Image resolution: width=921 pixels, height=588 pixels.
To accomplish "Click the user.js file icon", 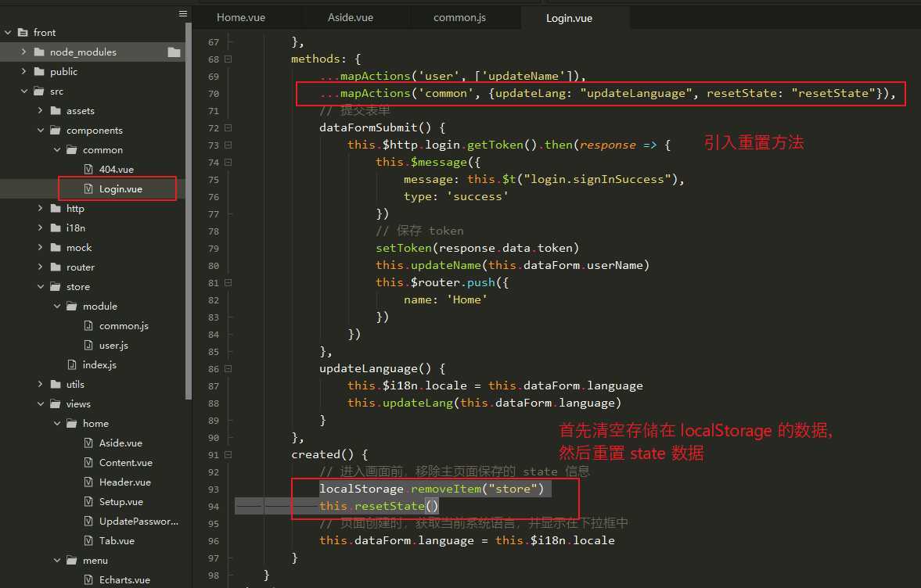I will pyautogui.click(x=88, y=345).
